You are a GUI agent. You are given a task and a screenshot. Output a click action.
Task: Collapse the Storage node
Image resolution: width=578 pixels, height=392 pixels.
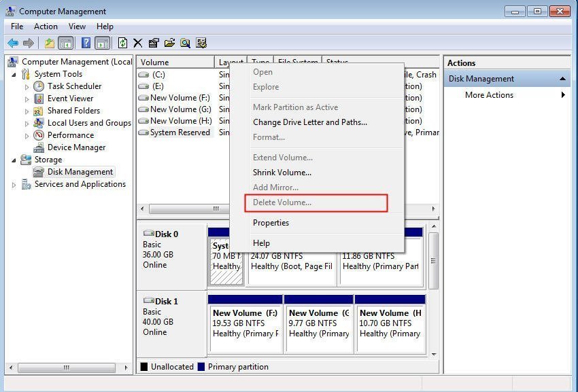[14, 160]
